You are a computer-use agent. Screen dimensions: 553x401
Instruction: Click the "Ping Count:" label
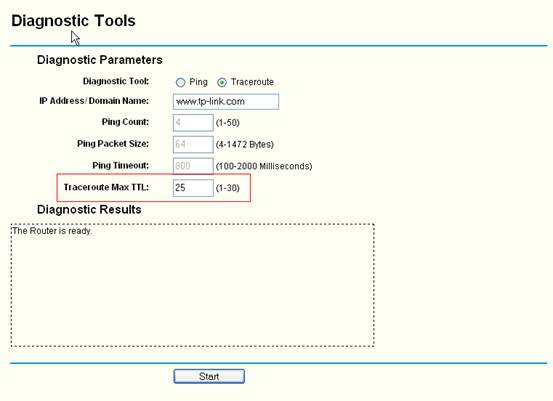[125, 122]
